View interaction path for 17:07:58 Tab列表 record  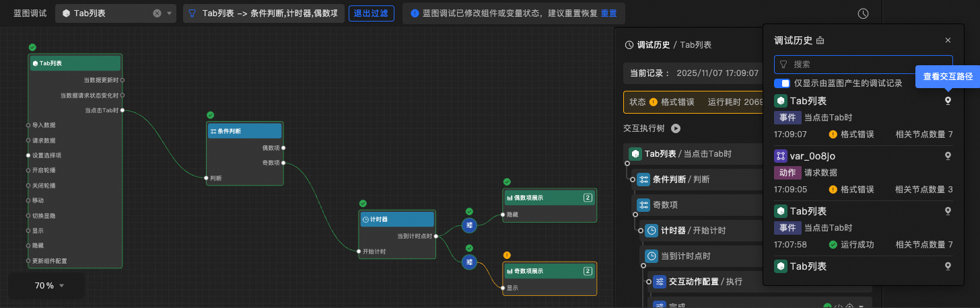(x=948, y=211)
